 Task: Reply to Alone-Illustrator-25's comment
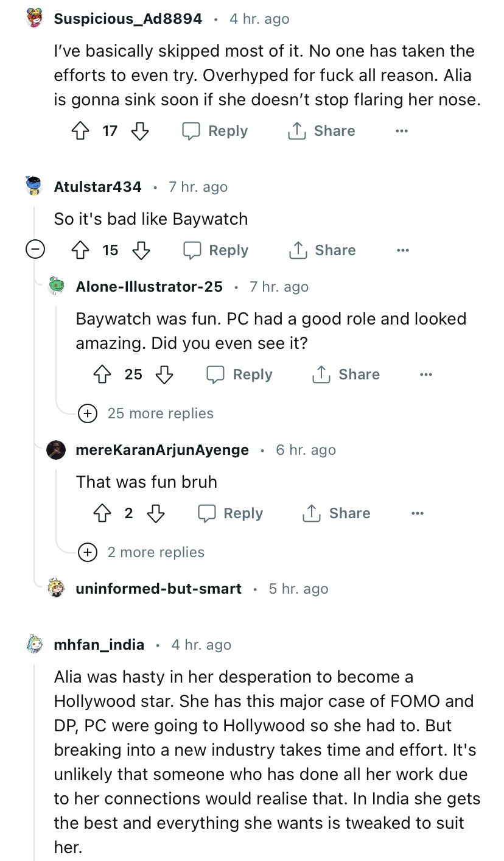(240, 374)
